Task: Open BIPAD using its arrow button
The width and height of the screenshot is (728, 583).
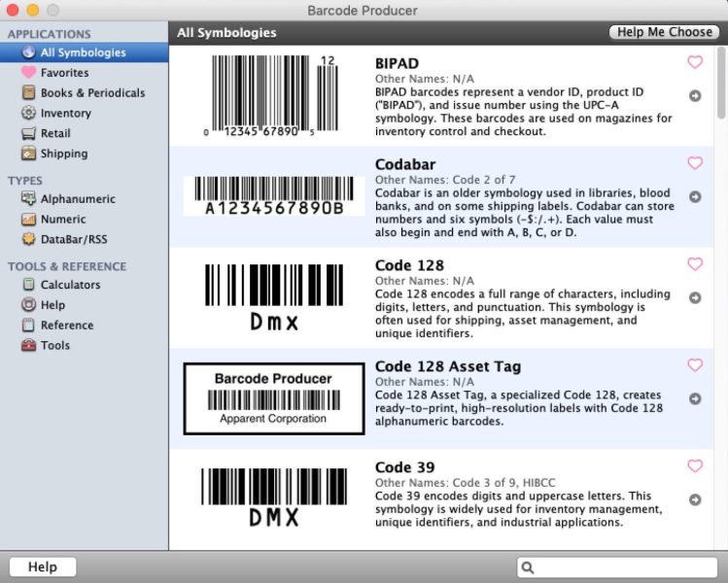Action: click(x=695, y=95)
